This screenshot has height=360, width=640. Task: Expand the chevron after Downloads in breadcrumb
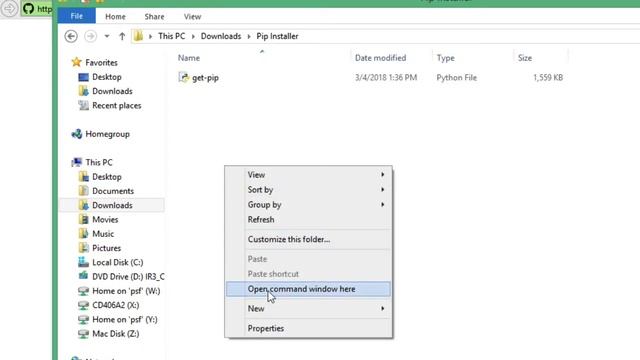249,36
